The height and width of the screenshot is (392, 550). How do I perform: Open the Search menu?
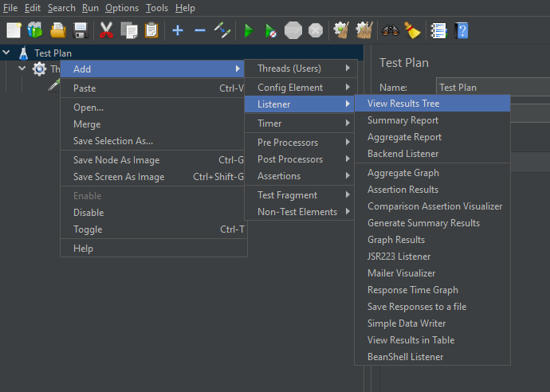pyautogui.click(x=61, y=8)
